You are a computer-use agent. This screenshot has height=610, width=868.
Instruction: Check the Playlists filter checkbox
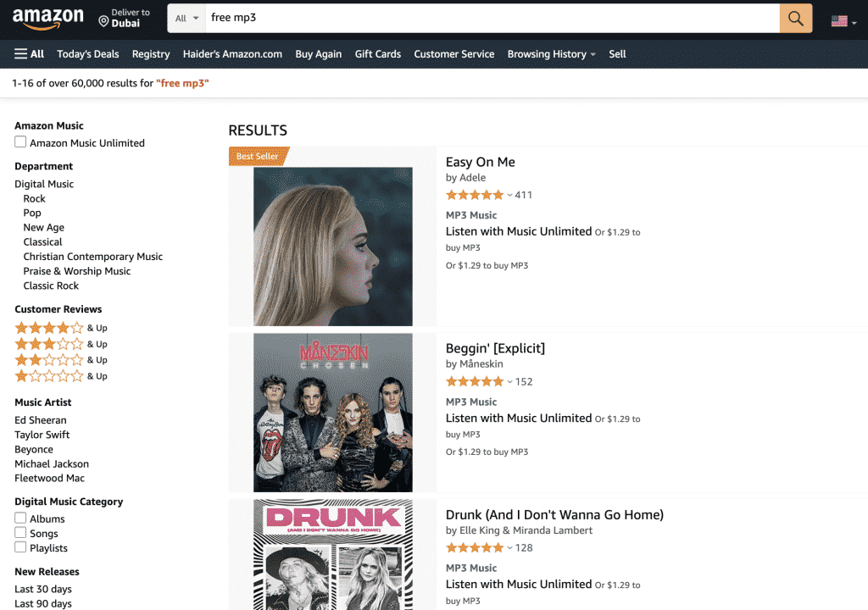coord(19,547)
